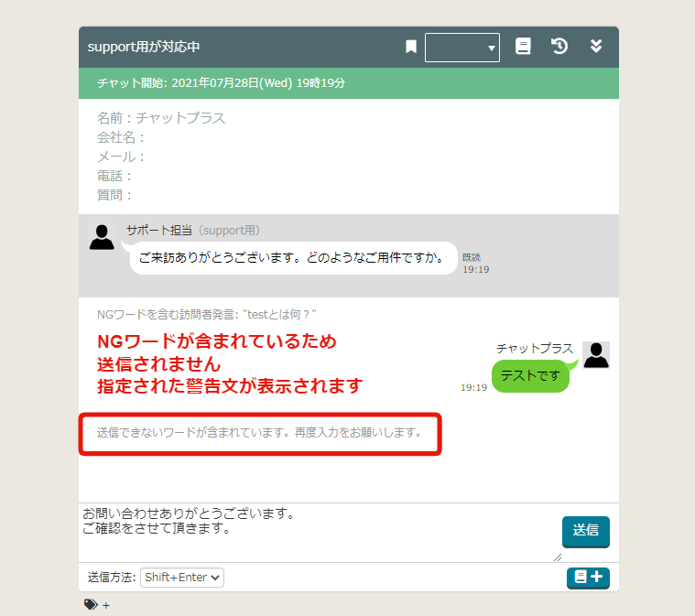The image size is (695, 616).
Task: Click the visitor チャットプラス avatar icon
Action: click(596, 355)
